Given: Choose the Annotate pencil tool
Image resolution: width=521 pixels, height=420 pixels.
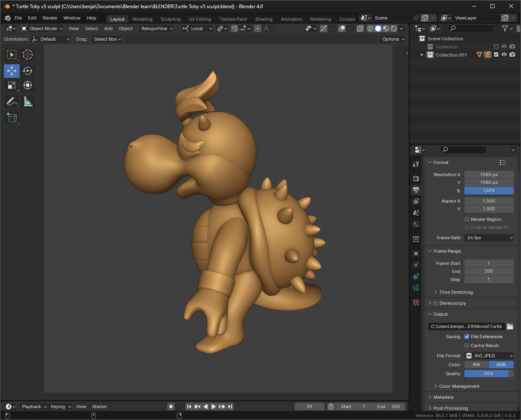Looking at the screenshot, I should click(x=11, y=101).
